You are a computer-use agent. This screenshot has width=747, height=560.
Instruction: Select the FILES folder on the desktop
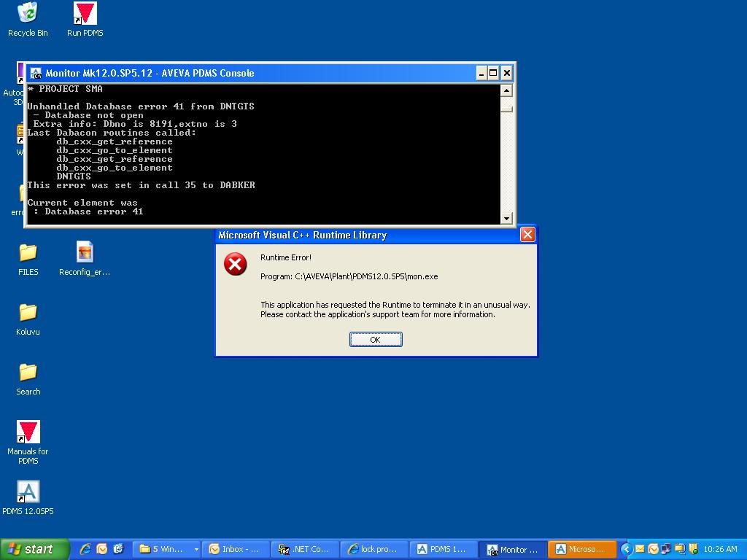coord(28,260)
